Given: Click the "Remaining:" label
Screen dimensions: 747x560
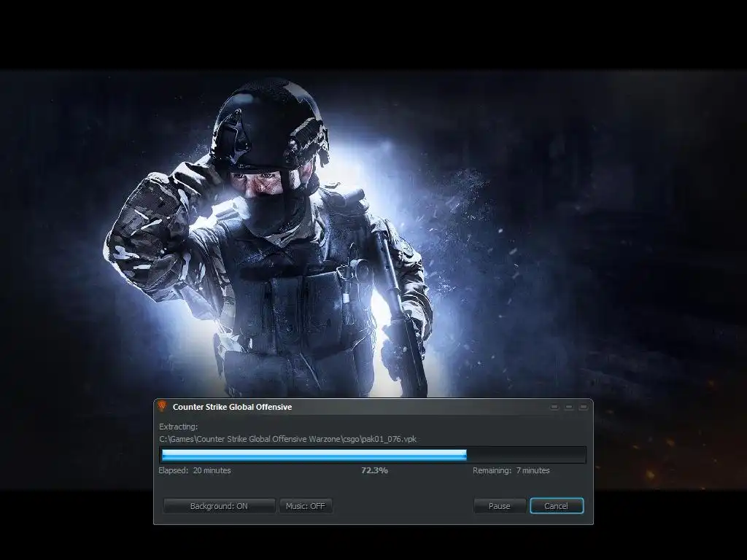Looking at the screenshot, I should (x=492, y=470).
